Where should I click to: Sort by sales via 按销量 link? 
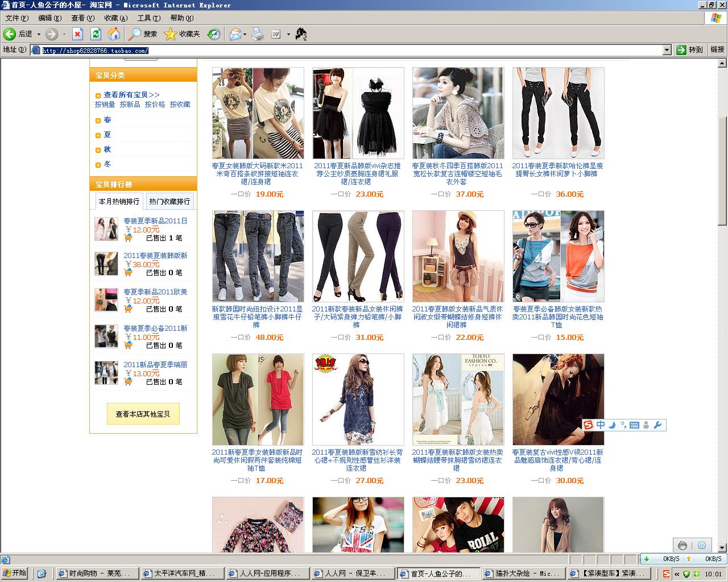point(105,105)
